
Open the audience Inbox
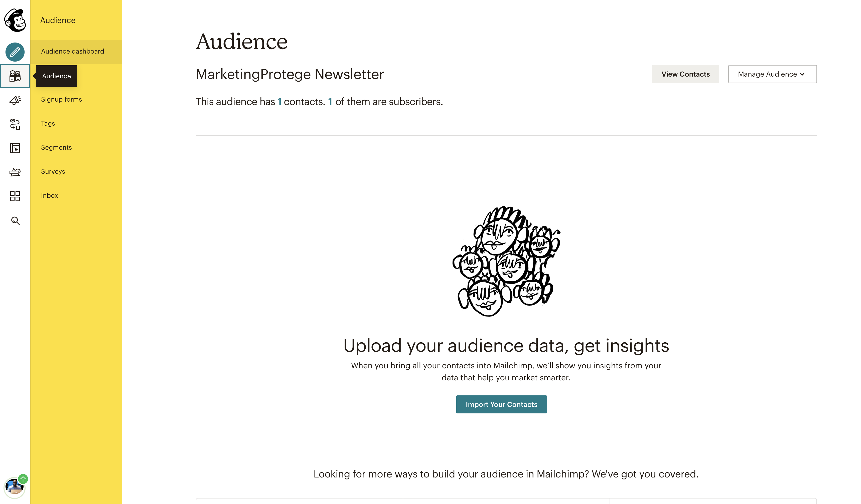pos(50,195)
